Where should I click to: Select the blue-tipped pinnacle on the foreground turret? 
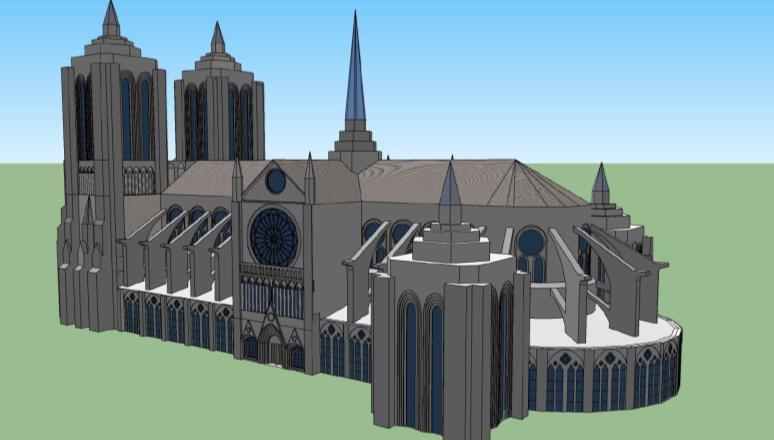click(450, 185)
